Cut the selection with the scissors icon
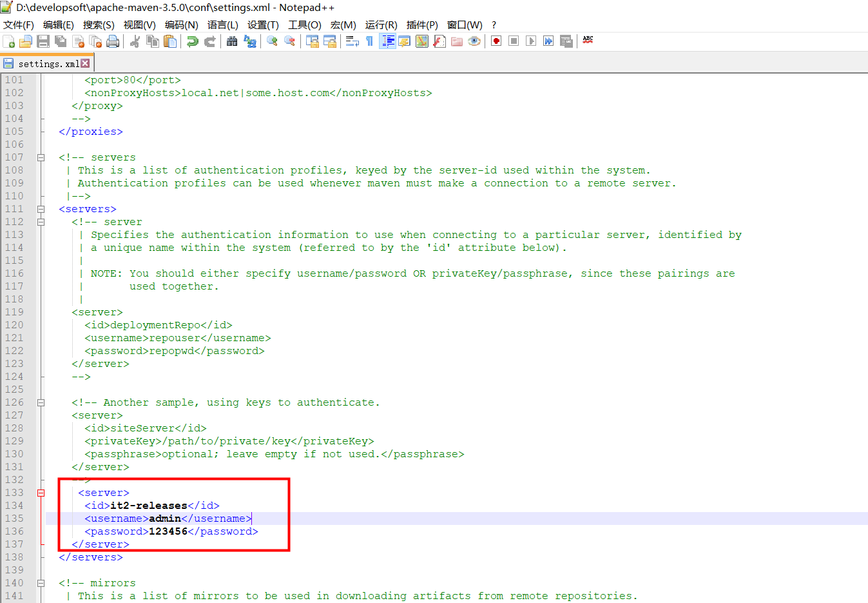Screen dimensions: 868x603 (135, 41)
